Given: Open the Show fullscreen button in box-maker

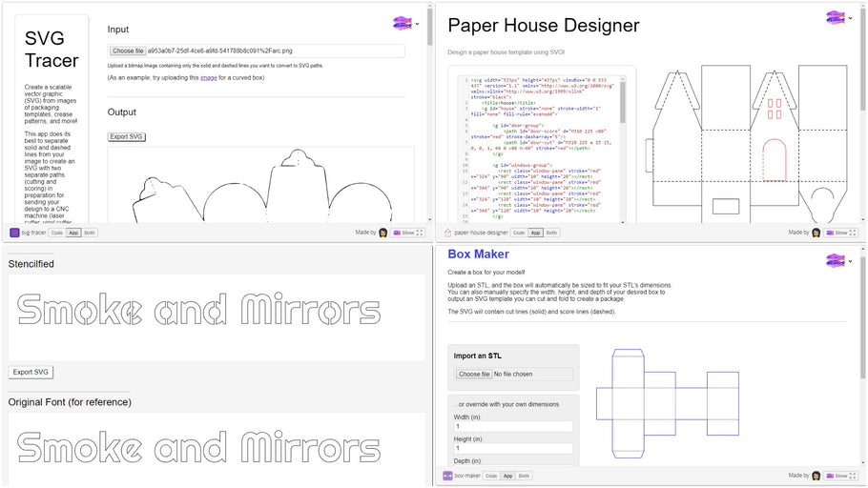Looking at the screenshot, I should pyautogui.click(x=837, y=476).
